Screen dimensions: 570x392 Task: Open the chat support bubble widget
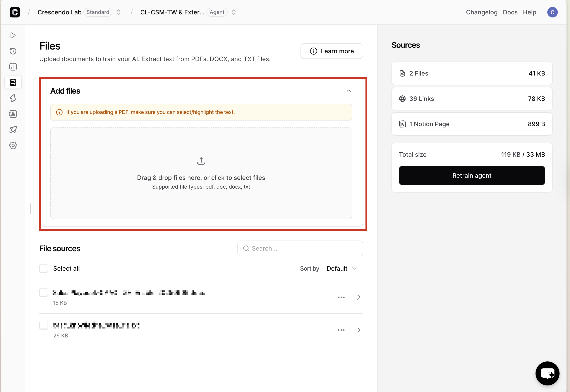click(x=547, y=373)
